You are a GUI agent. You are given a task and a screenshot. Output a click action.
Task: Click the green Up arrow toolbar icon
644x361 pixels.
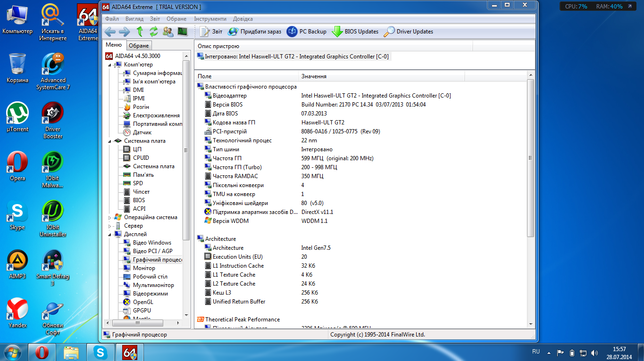click(x=139, y=32)
